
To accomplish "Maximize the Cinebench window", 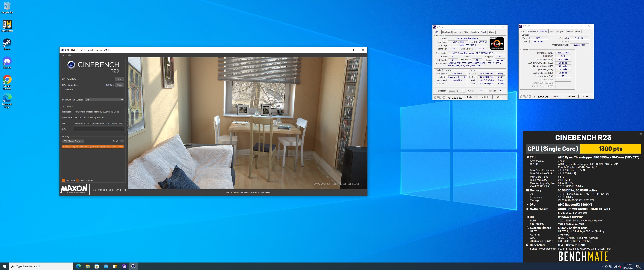I will pyautogui.click(x=354, y=50).
